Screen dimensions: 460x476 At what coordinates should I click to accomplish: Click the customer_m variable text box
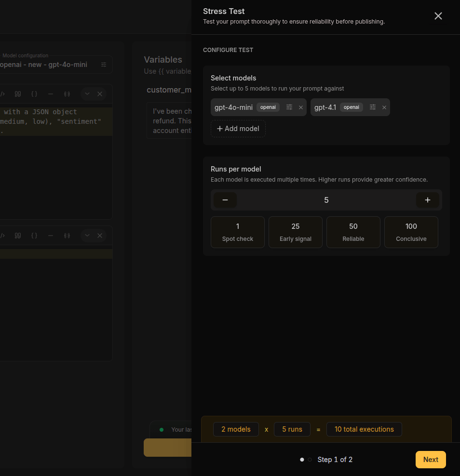[x=169, y=120]
